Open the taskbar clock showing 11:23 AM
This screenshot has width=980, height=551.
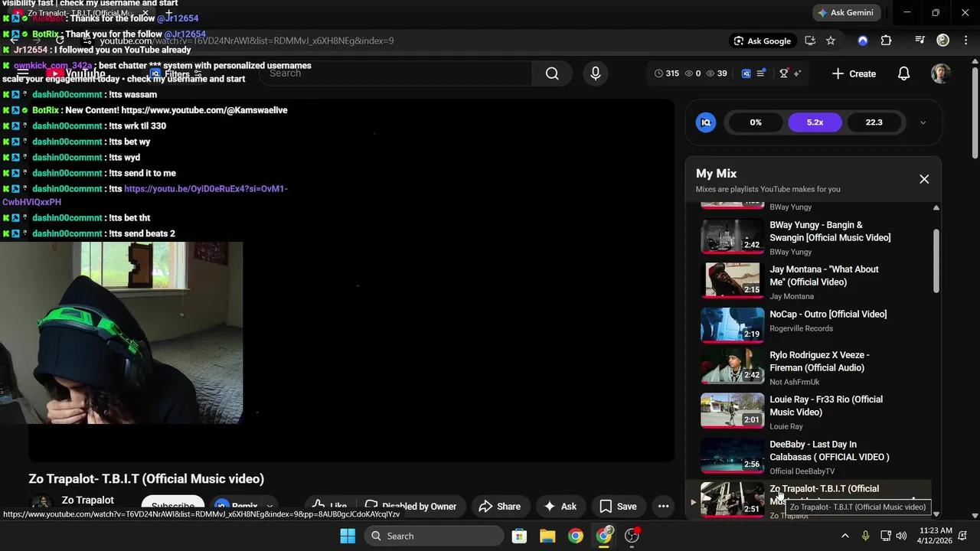pos(936,536)
